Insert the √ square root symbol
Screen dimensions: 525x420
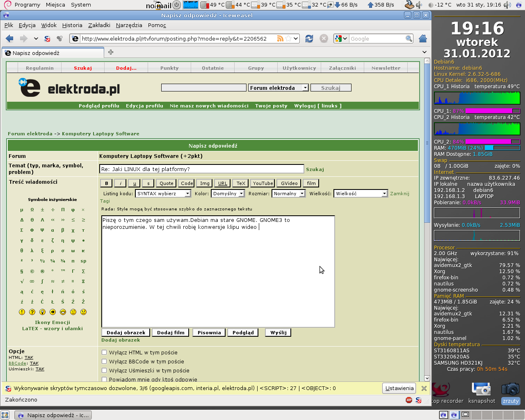click(22, 281)
